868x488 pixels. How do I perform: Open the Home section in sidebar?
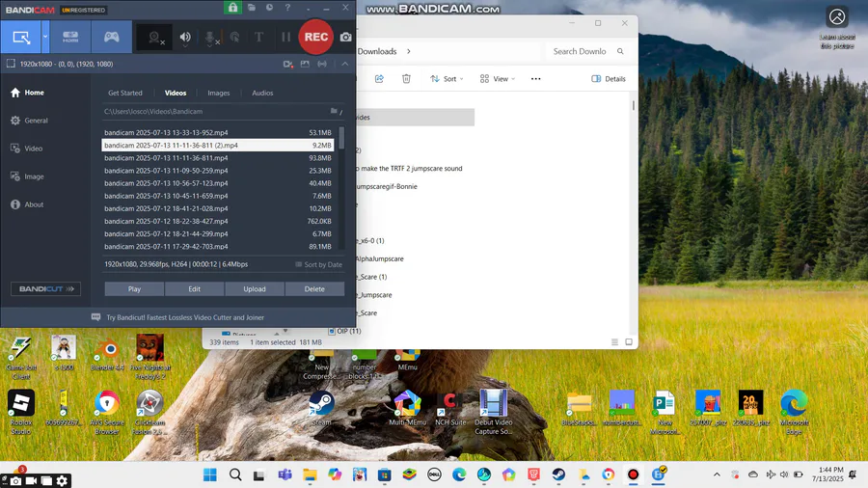(28, 93)
